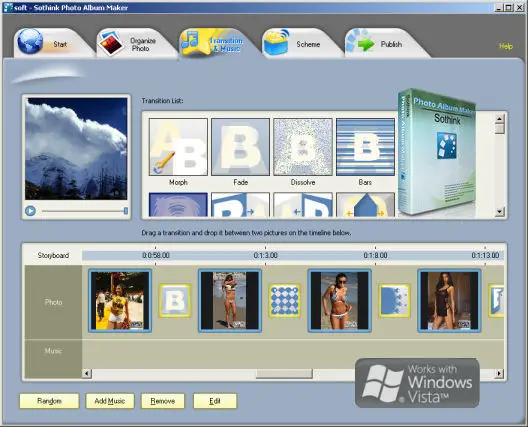Select the diamond checker transition on the storyboard
This screenshot has width=528, height=427.
tap(285, 301)
